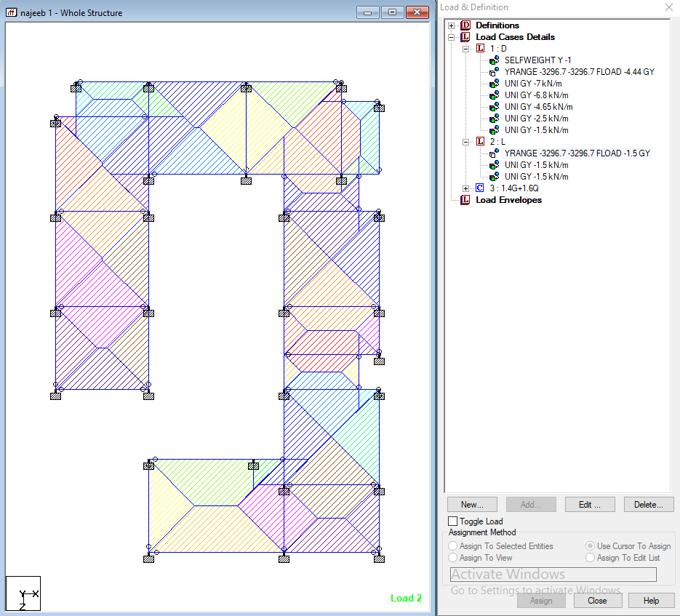Select Assign To Selected Entities radio option

click(x=453, y=545)
